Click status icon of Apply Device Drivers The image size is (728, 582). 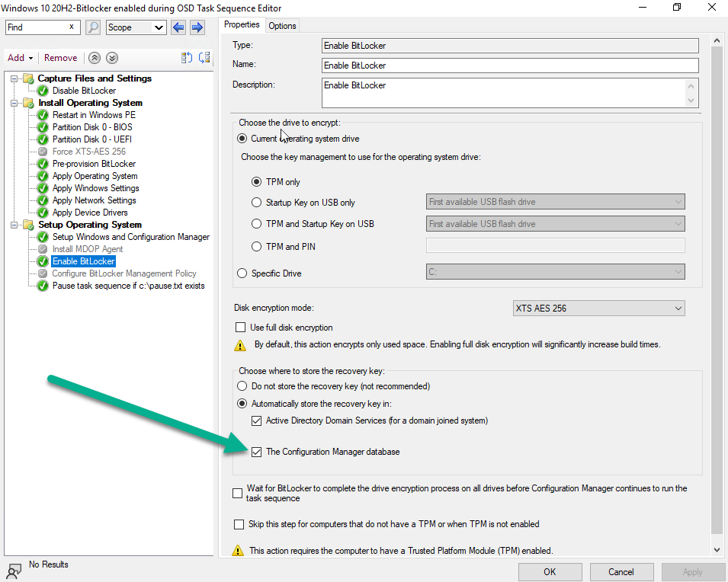tap(43, 213)
